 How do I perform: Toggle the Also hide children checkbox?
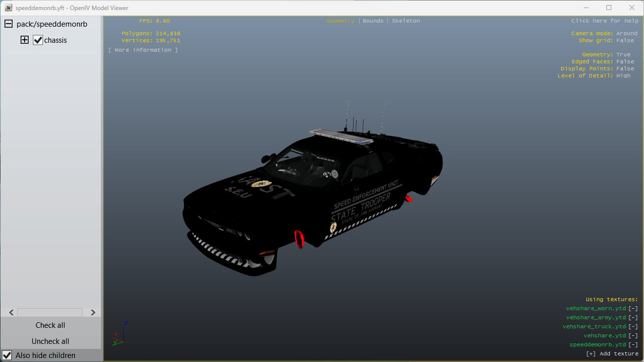[x=8, y=355]
